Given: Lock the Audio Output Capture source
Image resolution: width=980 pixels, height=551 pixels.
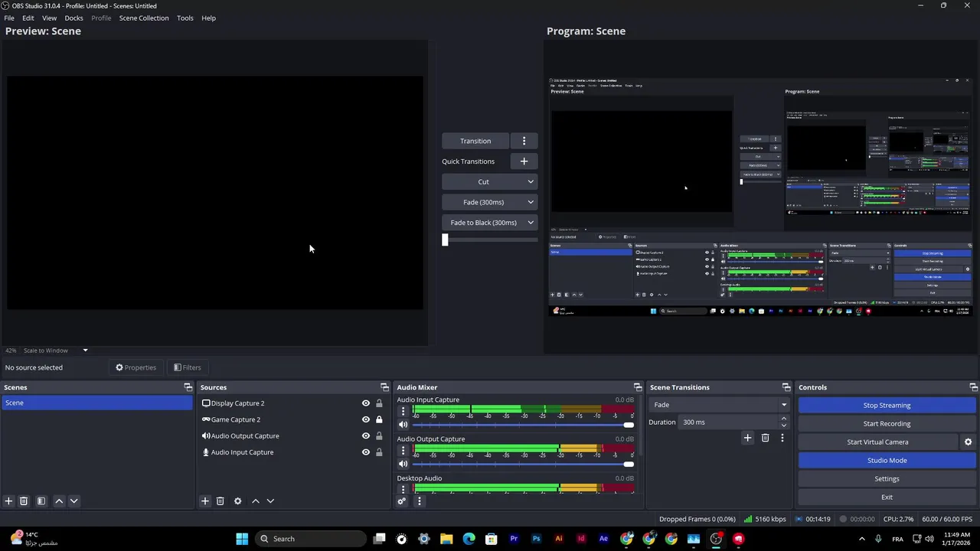Looking at the screenshot, I should pos(379,436).
